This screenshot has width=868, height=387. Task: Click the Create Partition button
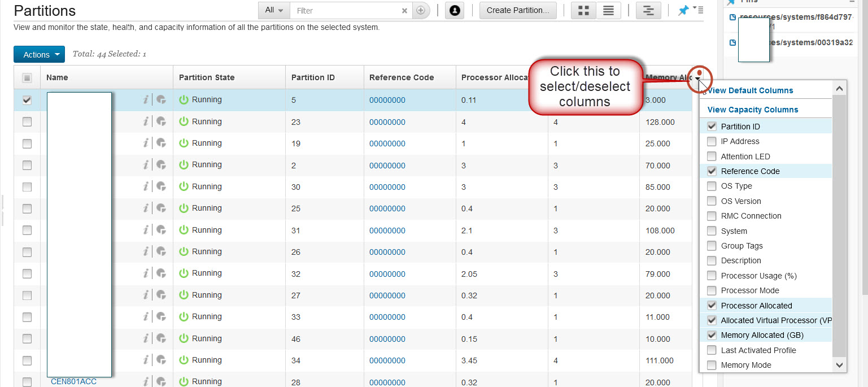click(x=517, y=11)
